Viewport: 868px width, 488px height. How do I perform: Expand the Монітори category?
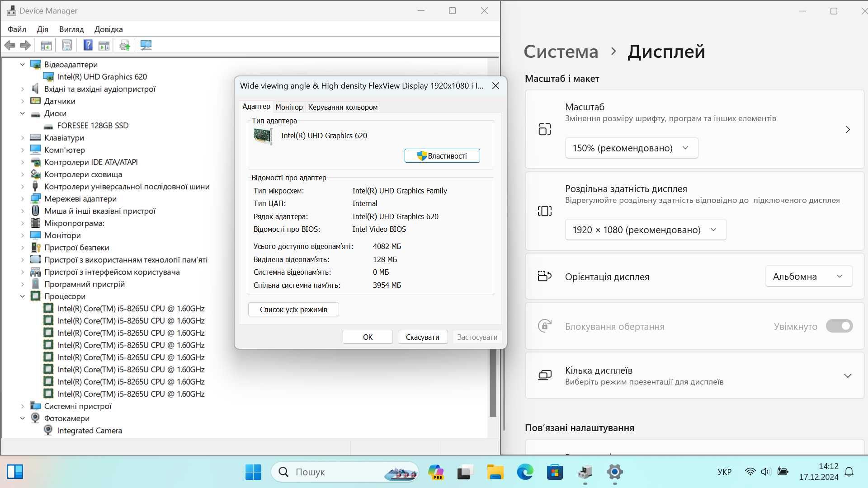pos(22,235)
